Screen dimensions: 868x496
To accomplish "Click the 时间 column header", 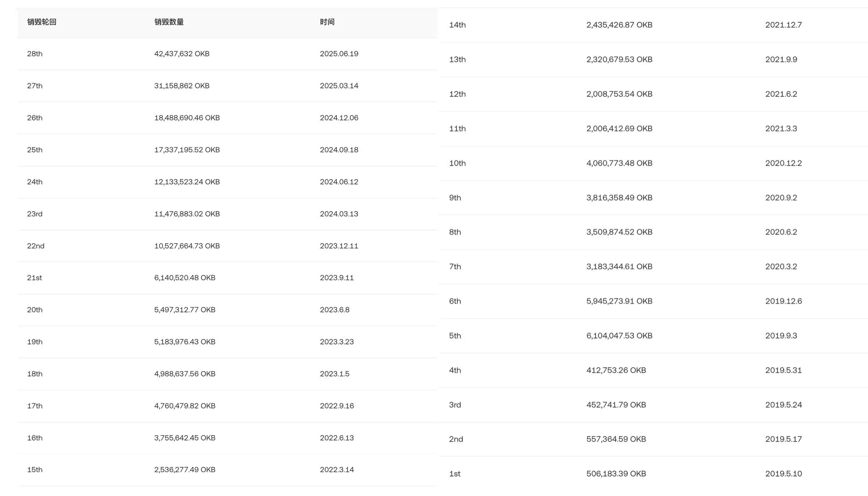I will click(327, 22).
